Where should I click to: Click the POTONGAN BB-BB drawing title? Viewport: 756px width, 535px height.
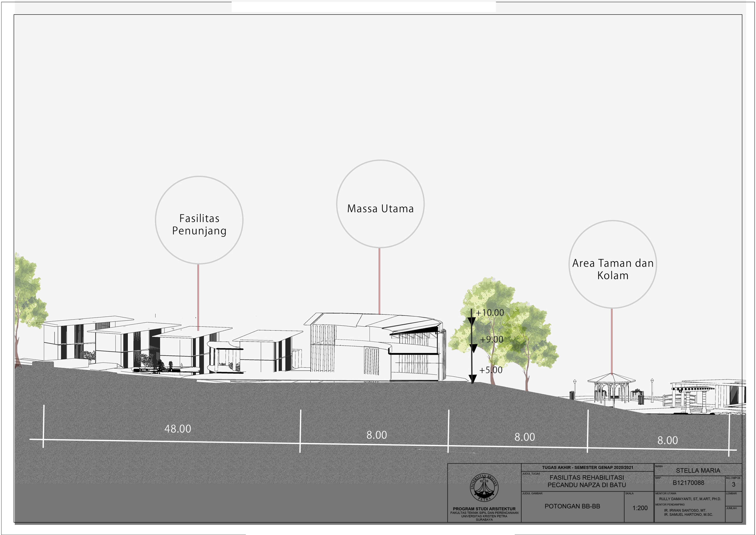[572, 506]
